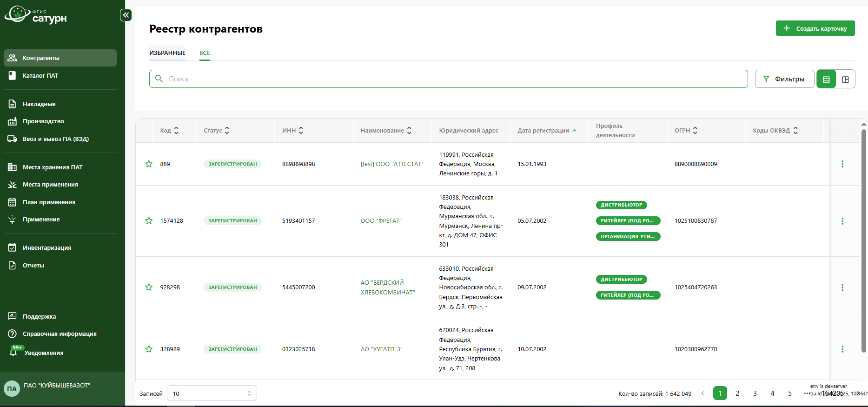The width and height of the screenshot is (868, 407).
Task: Click the ФГИС Сатурн logo
Action: [x=36, y=15]
